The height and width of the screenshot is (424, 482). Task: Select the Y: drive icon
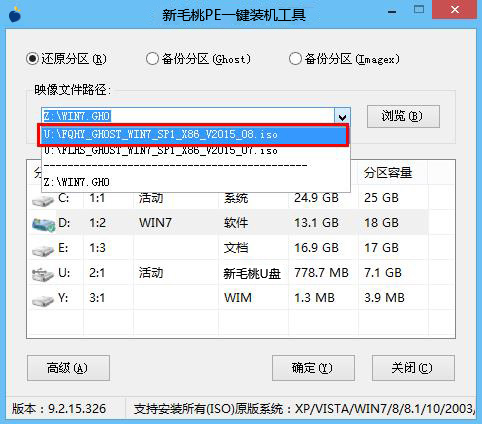(43, 300)
